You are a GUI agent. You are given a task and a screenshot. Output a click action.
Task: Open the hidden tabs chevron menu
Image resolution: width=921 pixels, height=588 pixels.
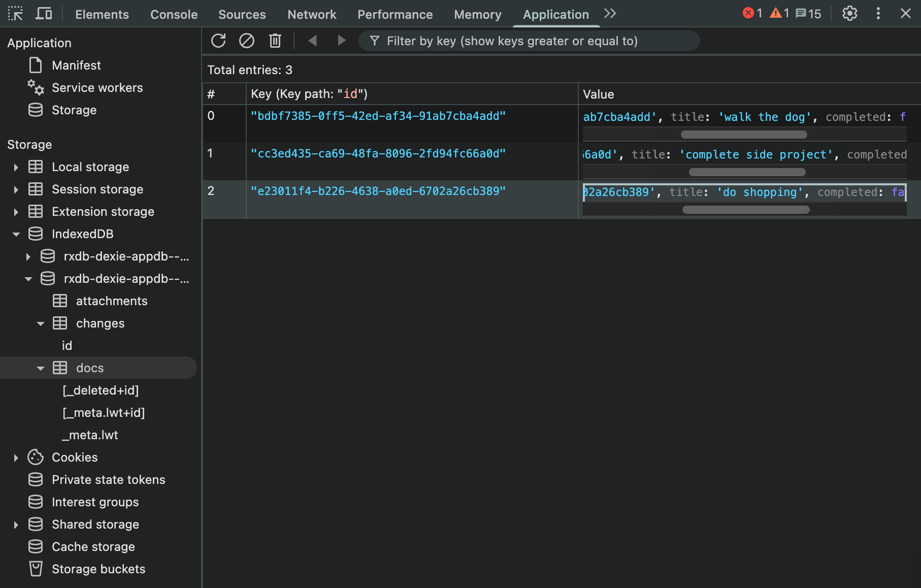click(x=610, y=14)
